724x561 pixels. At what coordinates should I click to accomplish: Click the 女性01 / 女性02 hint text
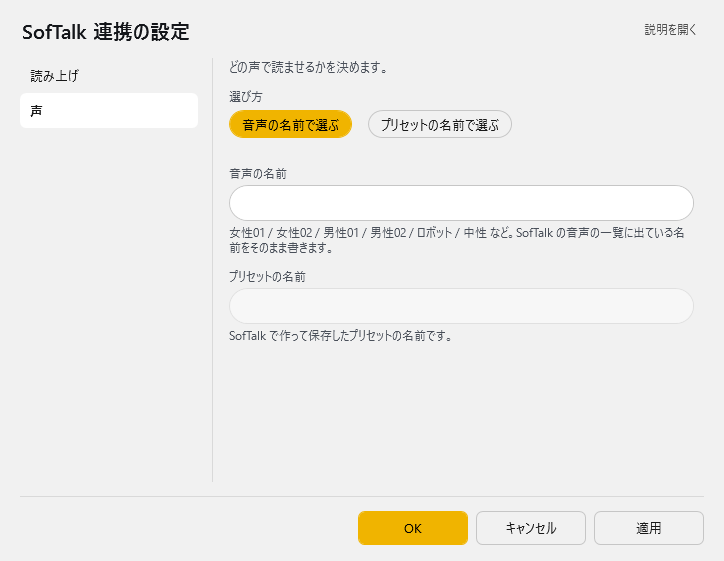pyautogui.click(x=457, y=240)
